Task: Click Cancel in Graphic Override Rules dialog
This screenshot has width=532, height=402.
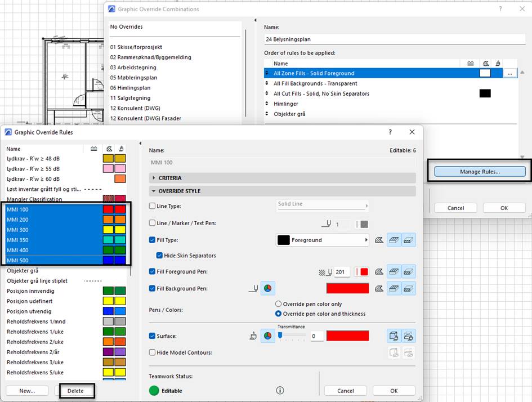Action: [346, 391]
